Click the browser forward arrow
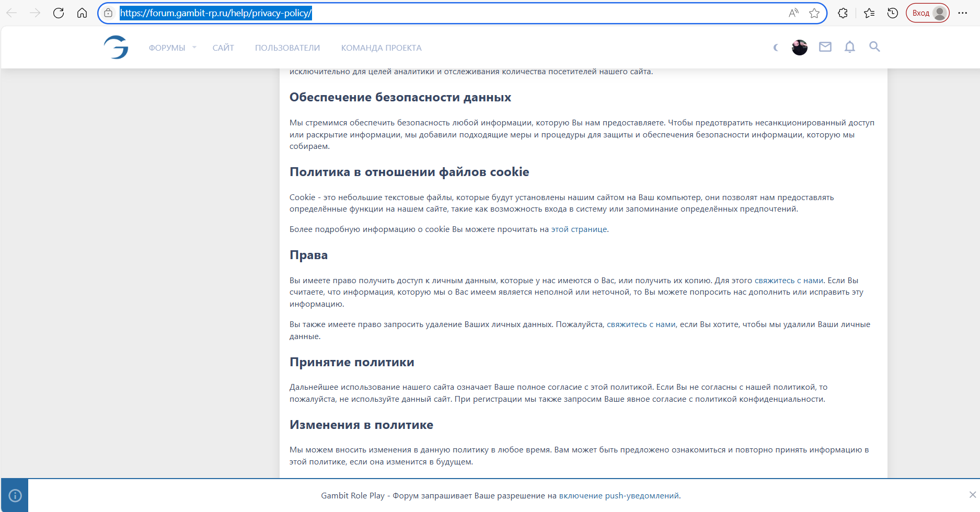980x512 pixels. tap(35, 13)
